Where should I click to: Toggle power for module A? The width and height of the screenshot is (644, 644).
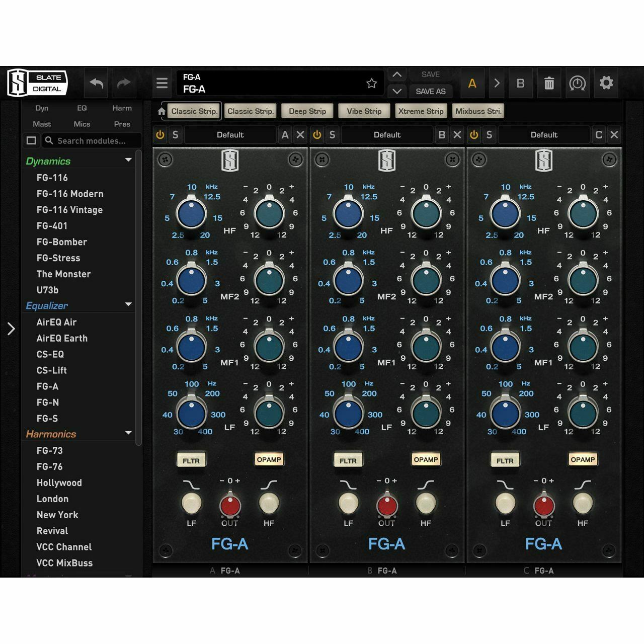coord(160,135)
